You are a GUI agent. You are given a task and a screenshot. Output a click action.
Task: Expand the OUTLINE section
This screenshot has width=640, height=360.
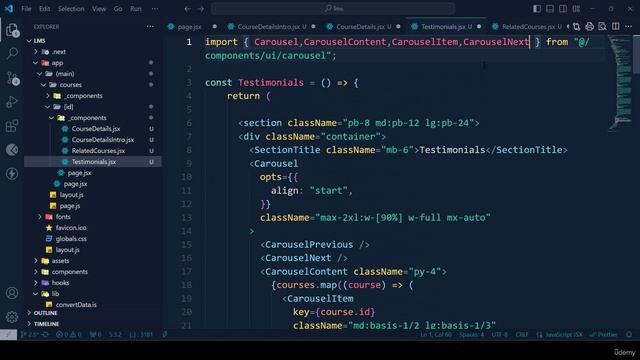(x=29, y=313)
